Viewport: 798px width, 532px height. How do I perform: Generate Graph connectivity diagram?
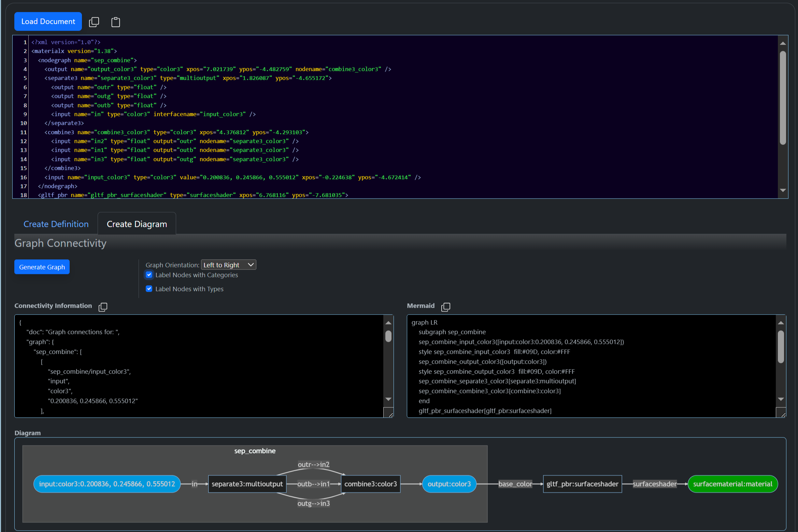click(42, 267)
